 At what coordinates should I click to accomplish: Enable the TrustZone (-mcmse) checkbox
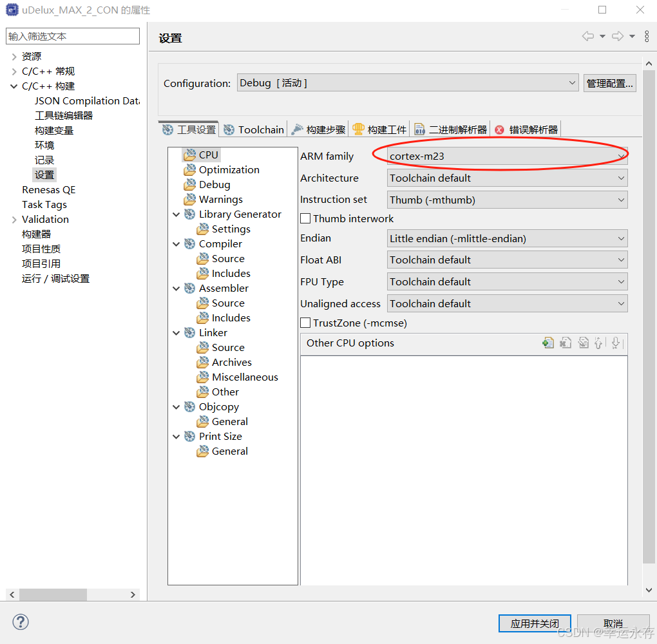pos(305,323)
